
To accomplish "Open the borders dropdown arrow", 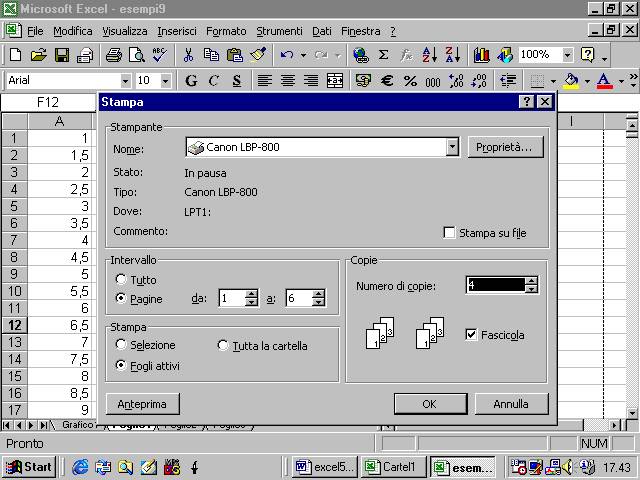I will (x=553, y=81).
